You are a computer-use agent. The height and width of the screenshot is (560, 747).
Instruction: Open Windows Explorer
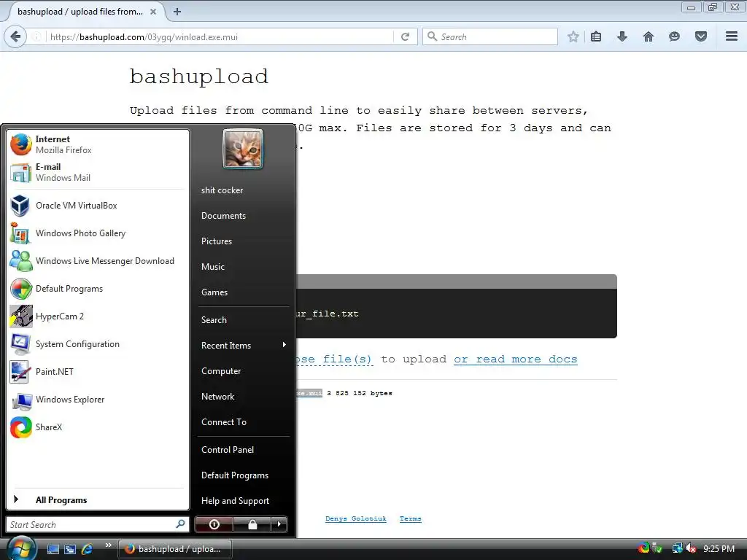click(x=97, y=400)
